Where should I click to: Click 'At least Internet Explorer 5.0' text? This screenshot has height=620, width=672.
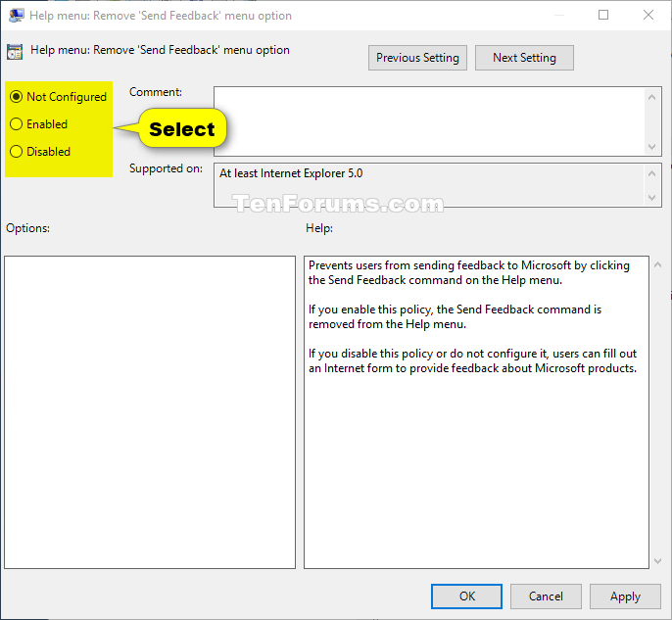[291, 173]
